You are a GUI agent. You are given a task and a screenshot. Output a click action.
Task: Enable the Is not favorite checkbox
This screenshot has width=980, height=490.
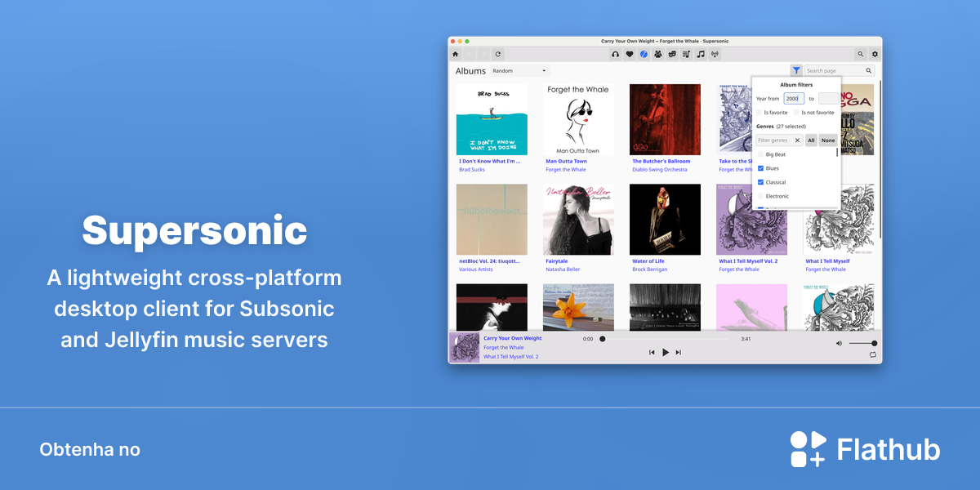797,113
